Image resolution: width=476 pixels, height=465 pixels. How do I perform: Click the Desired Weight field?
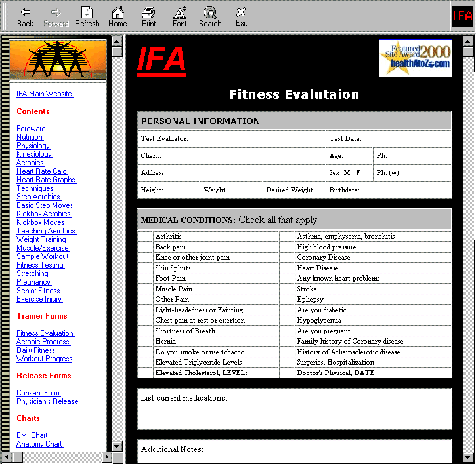pyautogui.click(x=294, y=190)
